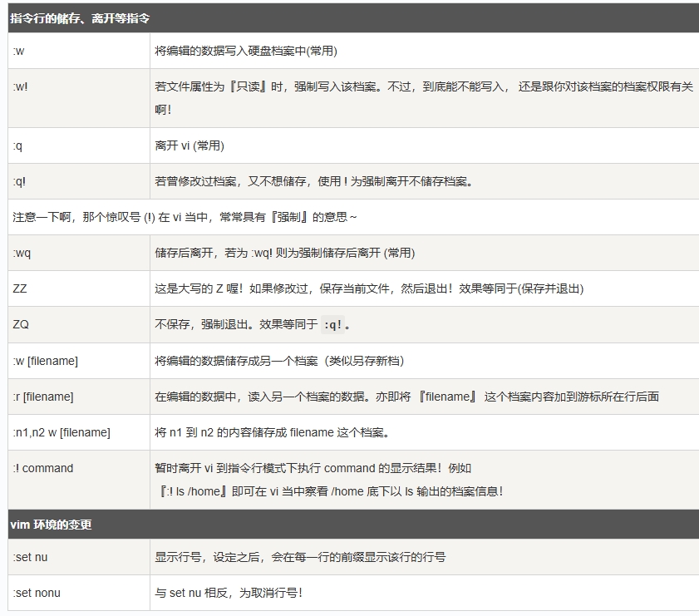Click description starting "暂时离开 vi 到指令行模式"

(x=313, y=468)
